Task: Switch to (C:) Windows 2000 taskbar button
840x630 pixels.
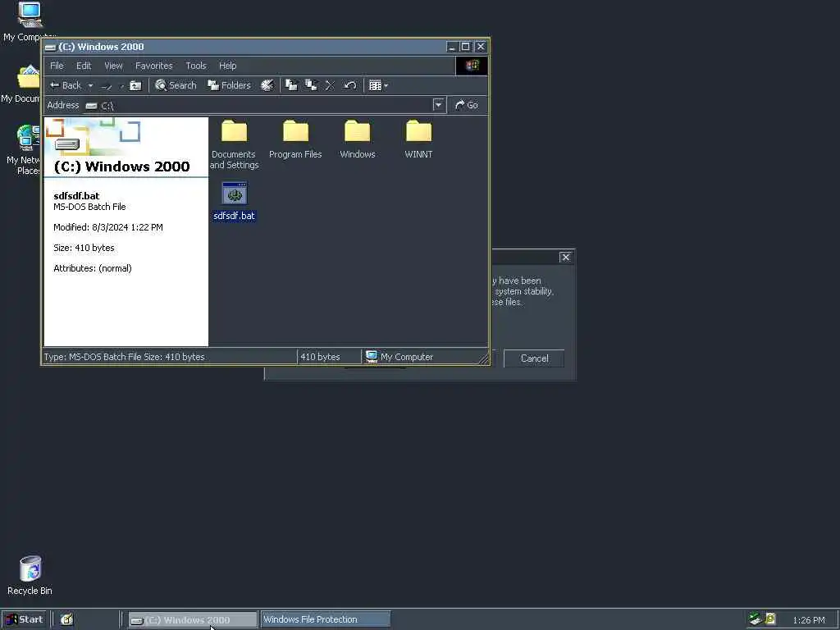Action: tap(193, 620)
